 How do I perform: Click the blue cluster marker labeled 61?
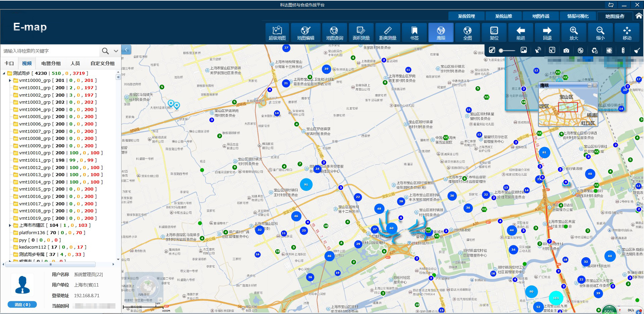click(544, 152)
